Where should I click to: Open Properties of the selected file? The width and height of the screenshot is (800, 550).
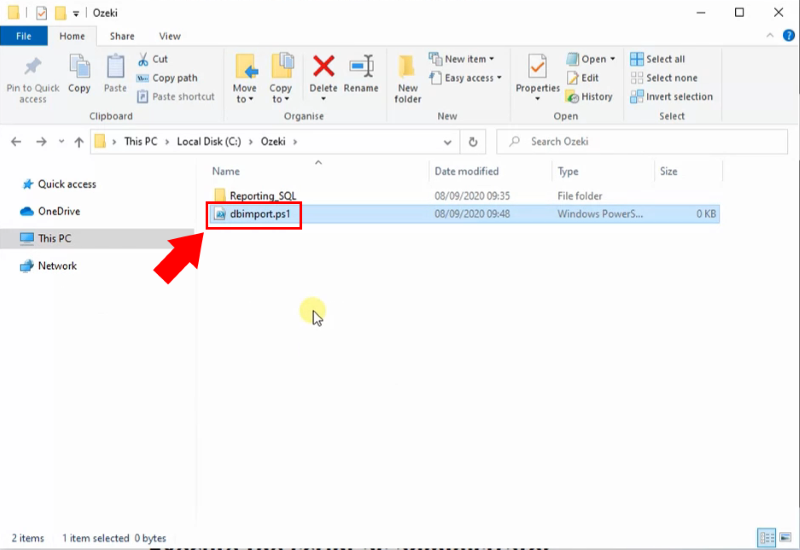(x=537, y=77)
